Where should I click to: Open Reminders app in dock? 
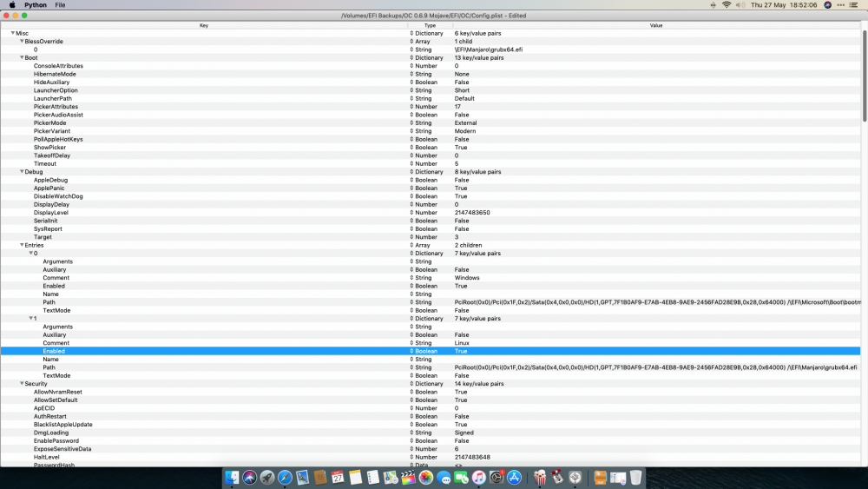point(373,478)
